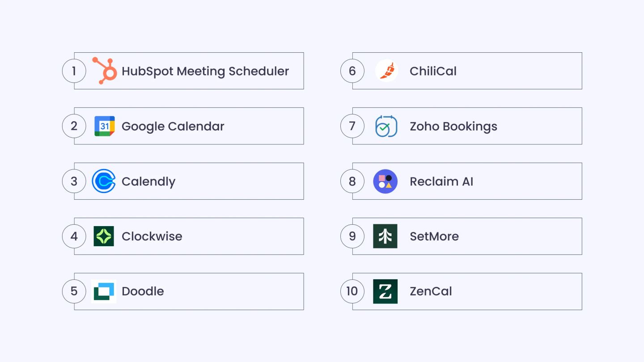Open the HubSpot Meeting Scheduler label
The height and width of the screenshot is (362, 644).
[x=205, y=71]
